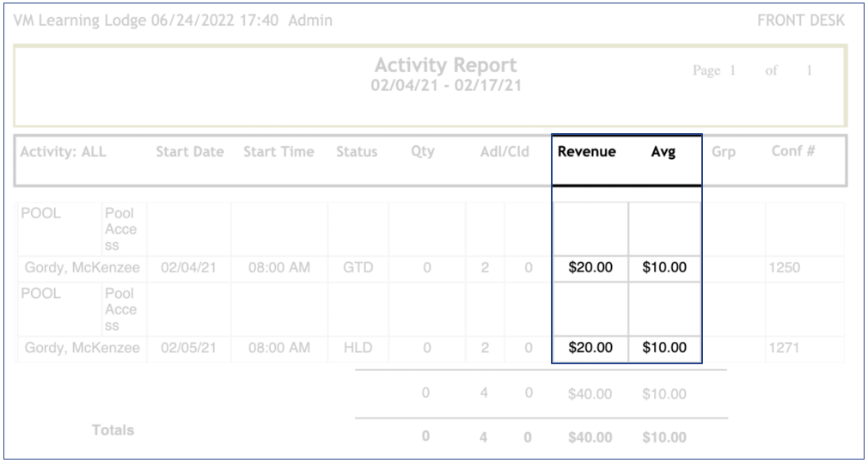Select the Avg column header
868x463 pixels.
(x=663, y=152)
